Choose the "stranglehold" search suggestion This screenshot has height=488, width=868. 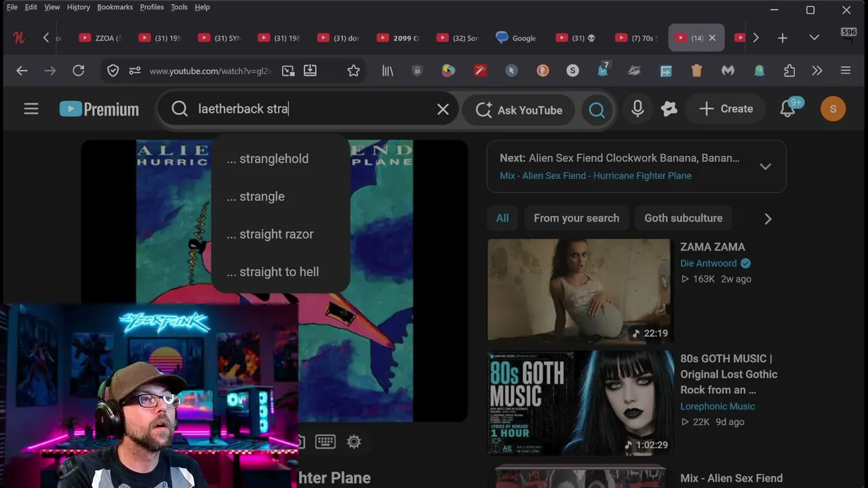coord(281,159)
